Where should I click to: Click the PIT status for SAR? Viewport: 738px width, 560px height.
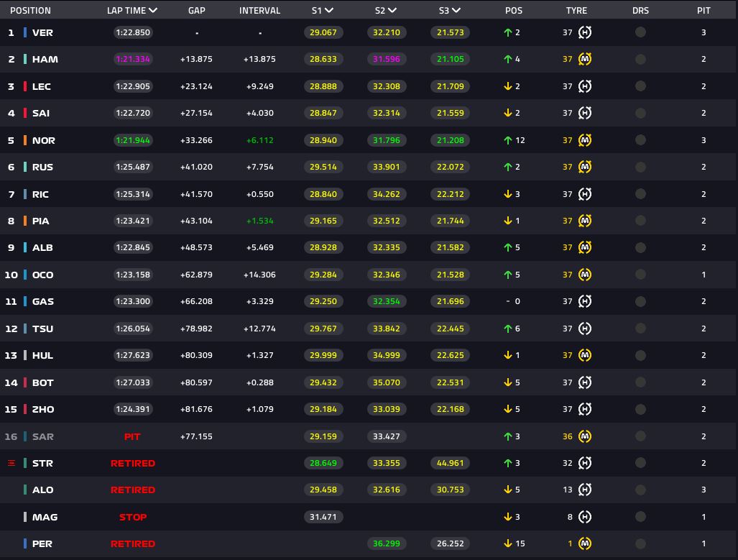point(132,436)
